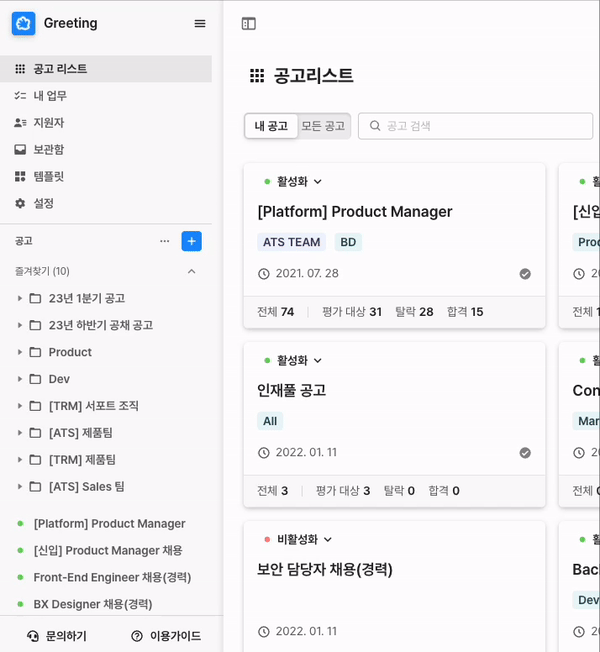600x652 pixels.
Task: Click the BD tag
Action: coord(348,242)
